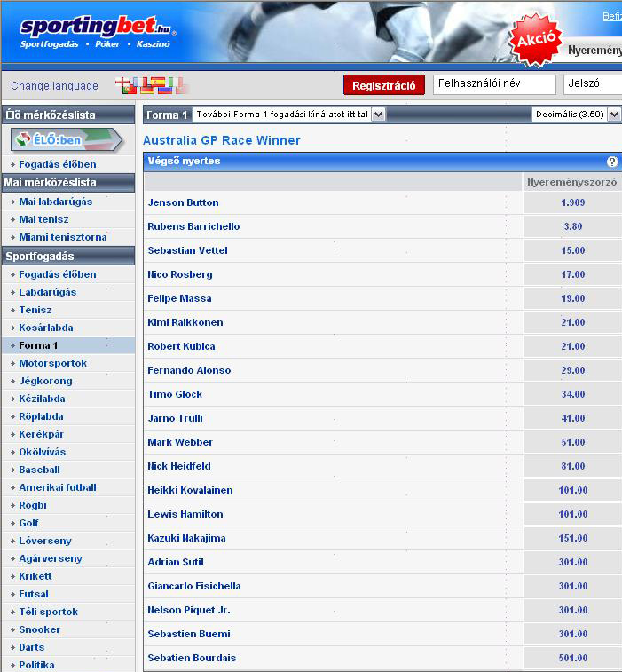Choose Mark Webber's 51.00 odds

click(x=572, y=443)
